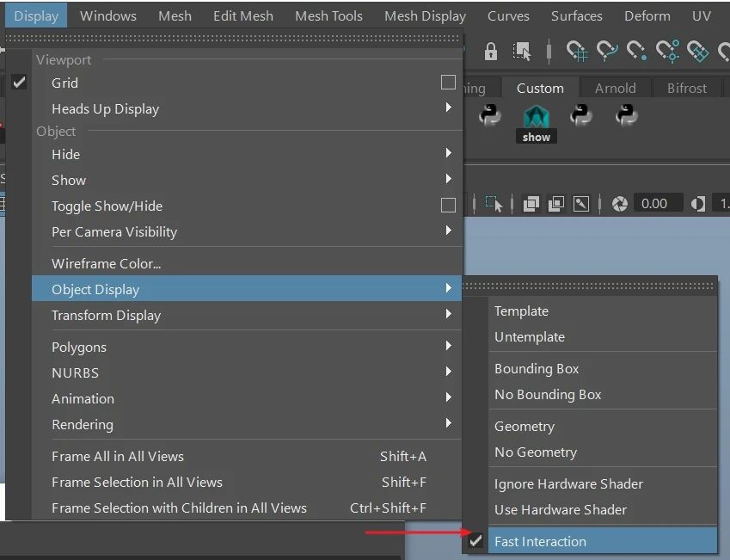
Task: Tear off the Display menu using dotted bar
Action: point(234,38)
